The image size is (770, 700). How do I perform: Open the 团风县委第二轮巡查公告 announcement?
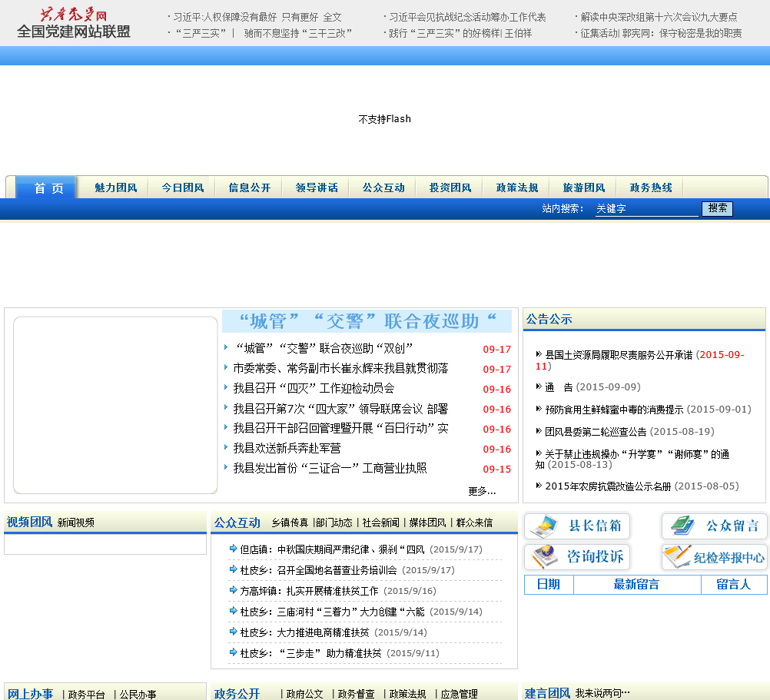coord(596,432)
